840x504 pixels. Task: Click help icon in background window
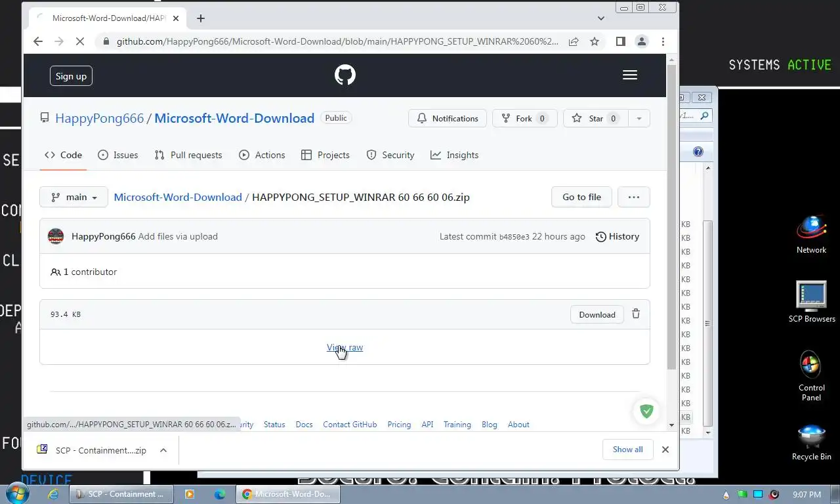pos(698,152)
